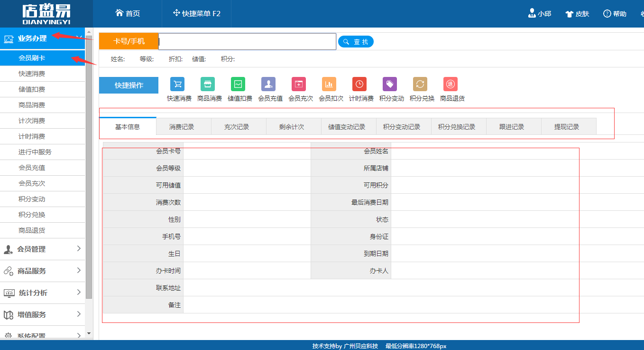Select 商品消费 in the sidebar
This screenshot has height=350, width=644.
(x=42, y=105)
